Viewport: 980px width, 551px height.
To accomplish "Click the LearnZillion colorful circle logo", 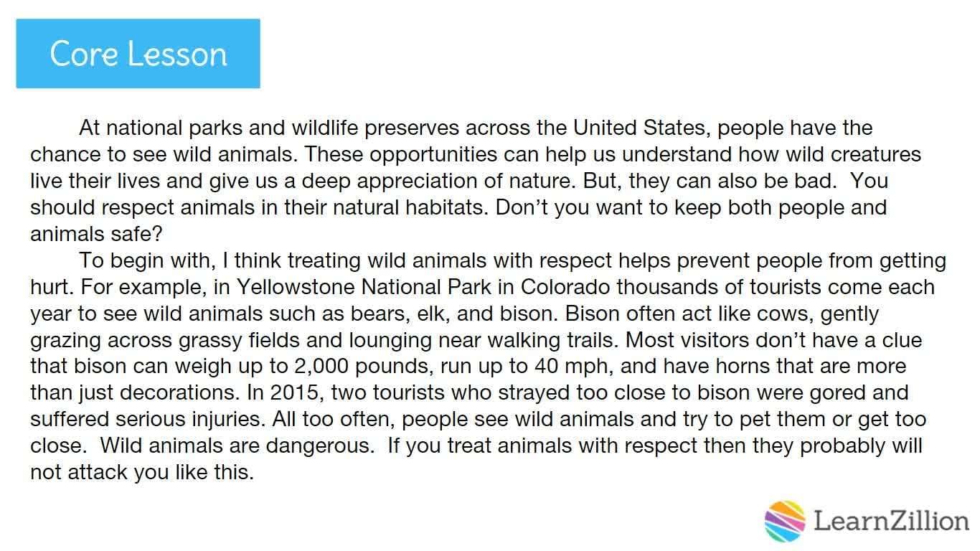I will [x=786, y=520].
